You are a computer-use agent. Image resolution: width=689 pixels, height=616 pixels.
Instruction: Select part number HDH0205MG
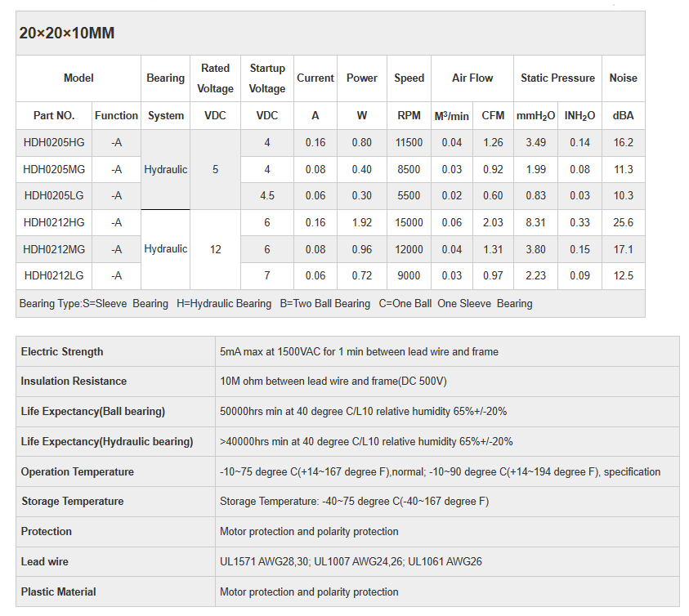click(x=54, y=170)
